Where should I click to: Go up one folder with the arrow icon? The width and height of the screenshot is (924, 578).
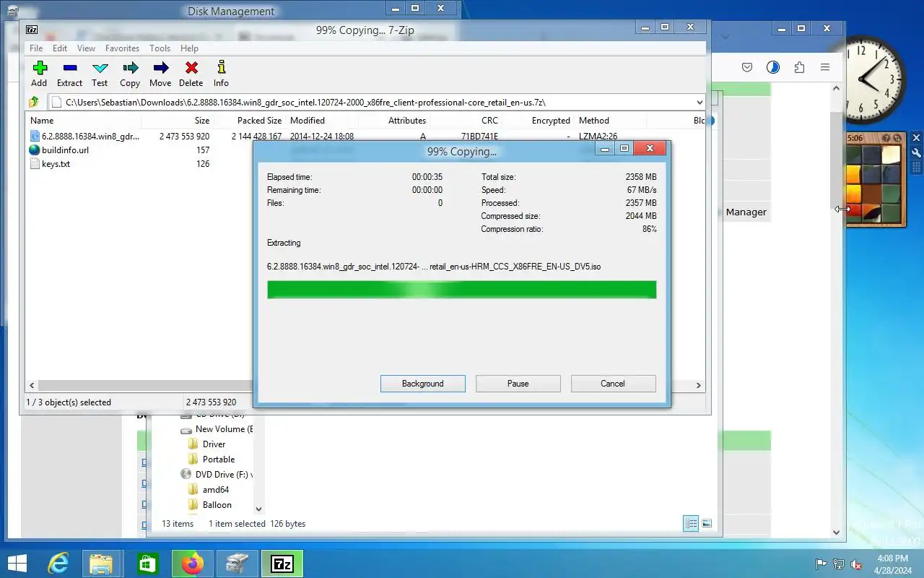coord(33,102)
